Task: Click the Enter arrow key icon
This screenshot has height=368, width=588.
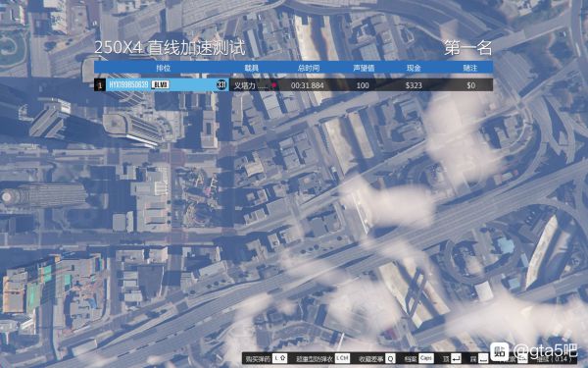Action: click(456, 358)
